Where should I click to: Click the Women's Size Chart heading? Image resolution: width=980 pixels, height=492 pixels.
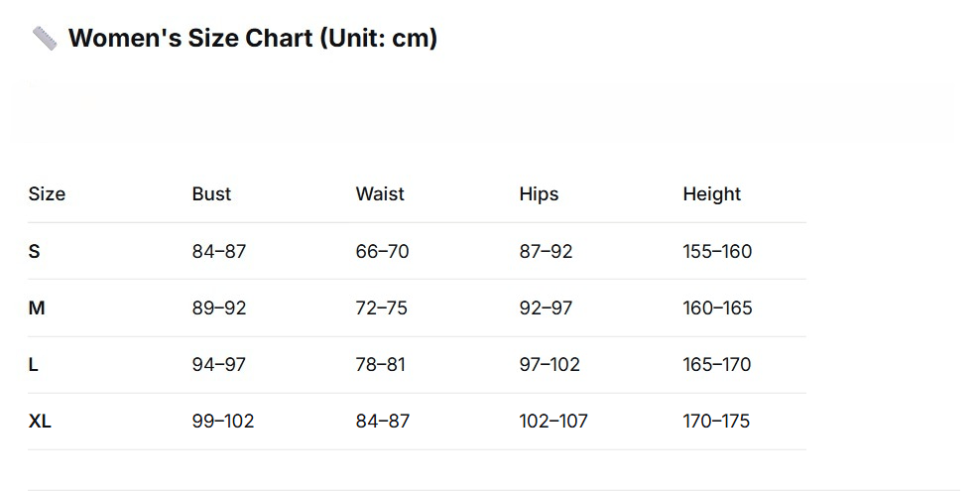(252, 39)
